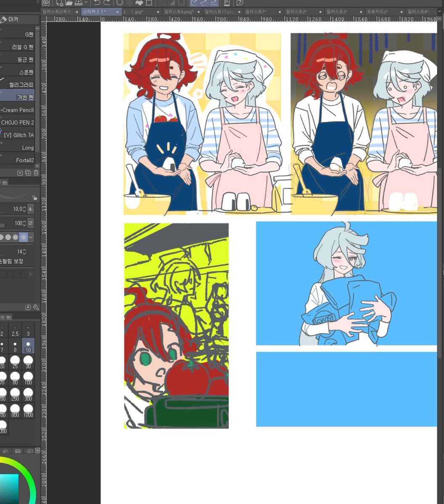The width and height of the screenshot is (444, 504).
Task: Click the New document icon
Action: [x=60, y=3]
